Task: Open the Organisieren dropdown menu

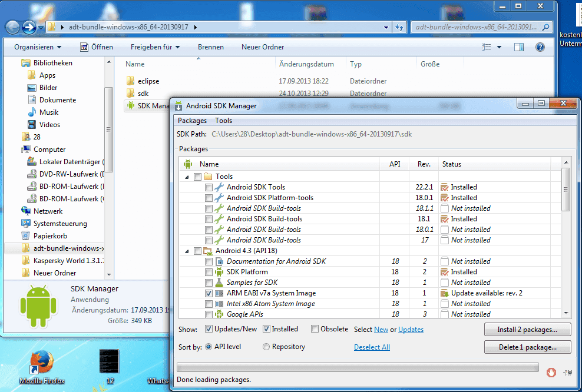Action: click(x=38, y=47)
